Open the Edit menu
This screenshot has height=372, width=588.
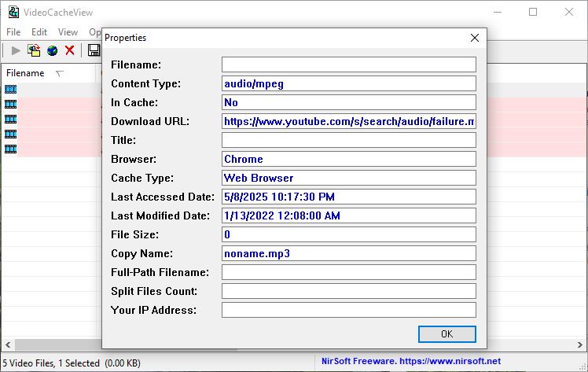point(39,32)
